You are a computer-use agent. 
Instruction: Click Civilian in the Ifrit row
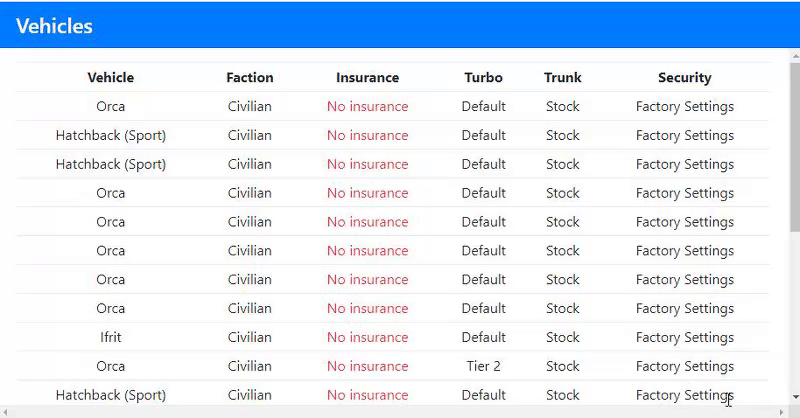[249, 337]
